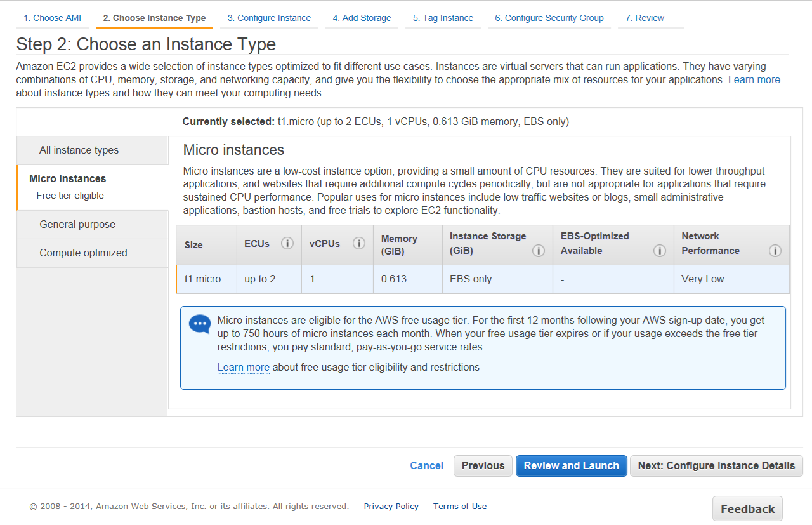Click the Instance Storage info icon

coord(539,251)
